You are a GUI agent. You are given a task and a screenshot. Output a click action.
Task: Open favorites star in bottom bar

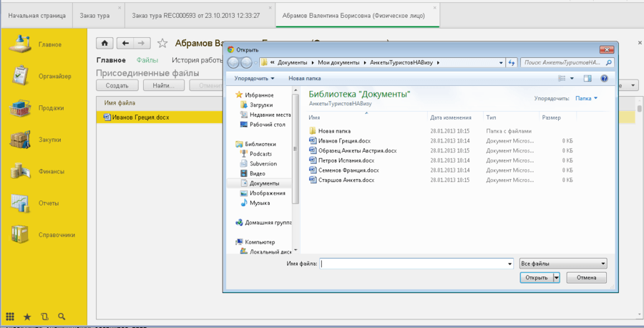click(x=27, y=317)
